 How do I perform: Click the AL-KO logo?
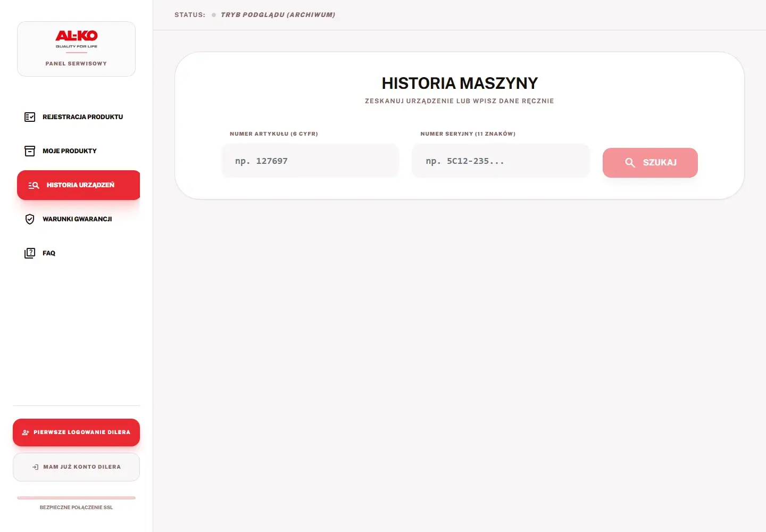click(x=77, y=38)
